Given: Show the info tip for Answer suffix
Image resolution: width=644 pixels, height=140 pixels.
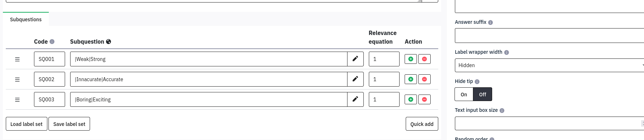Looking at the screenshot, I should point(490,22).
